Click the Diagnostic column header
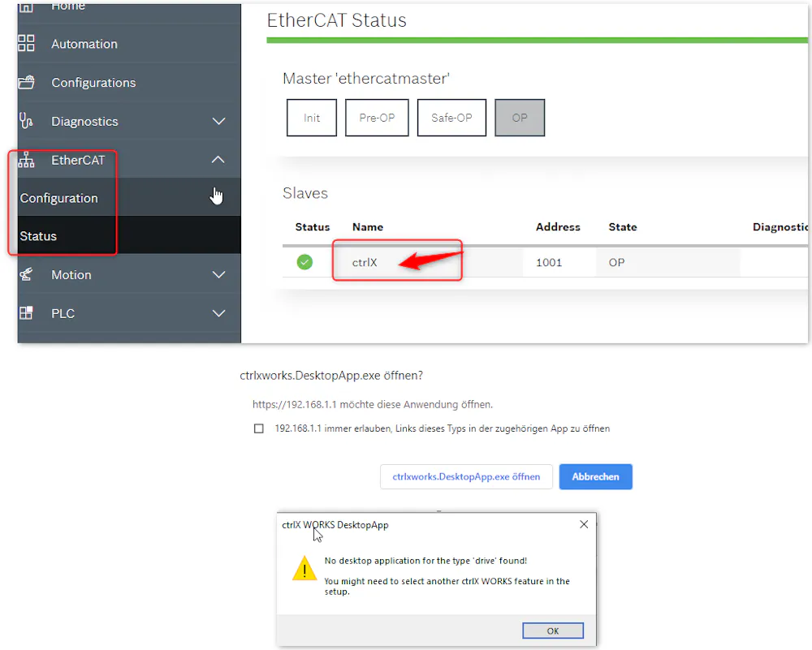812x650 pixels. click(x=780, y=226)
